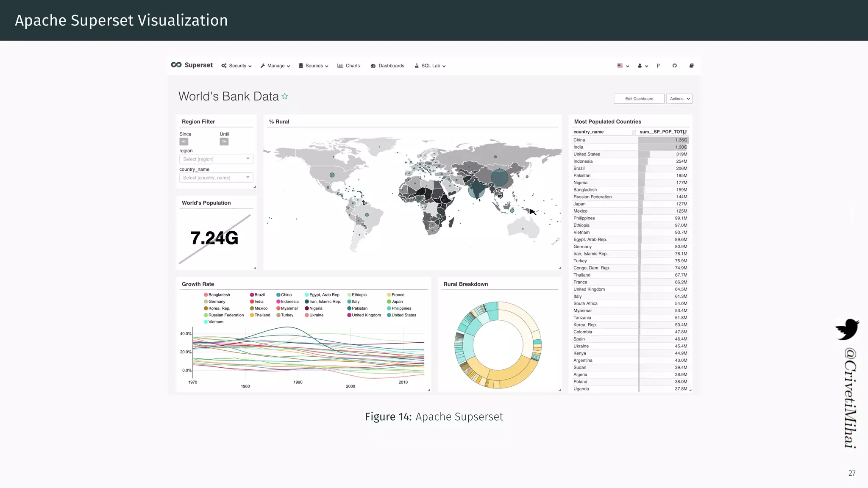Click the Superset infinity logo
The image size is (868, 488).
pos(176,65)
